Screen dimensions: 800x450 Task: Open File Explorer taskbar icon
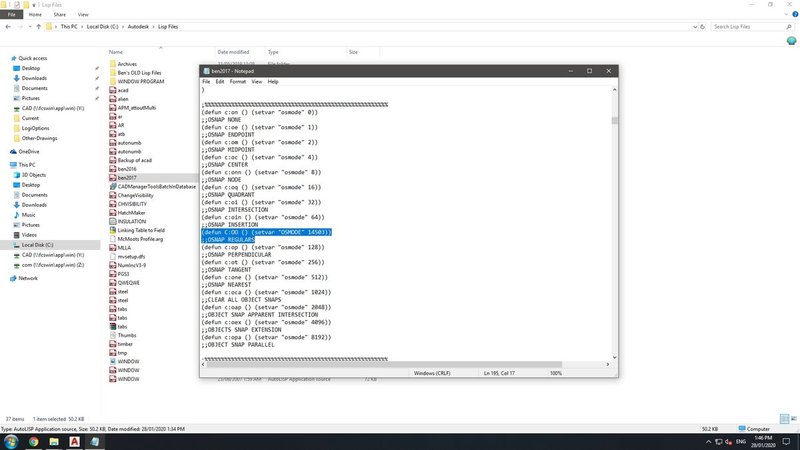[x=54, y=442]
